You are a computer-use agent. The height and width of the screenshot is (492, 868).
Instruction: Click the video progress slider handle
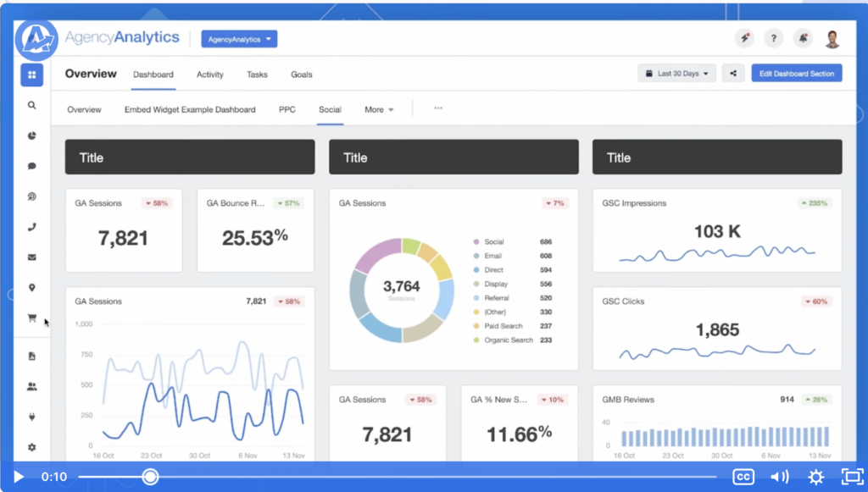click(x=150, y=477)
